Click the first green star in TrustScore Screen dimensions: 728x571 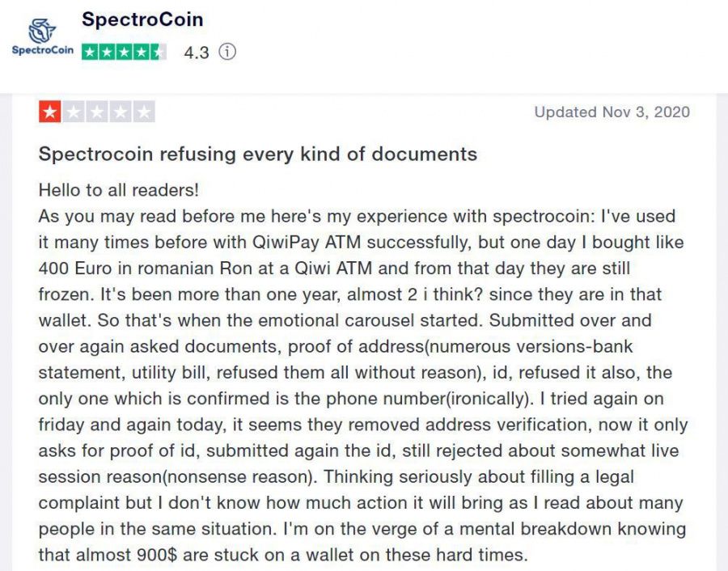pyautogui.click(x=90, y=53)
